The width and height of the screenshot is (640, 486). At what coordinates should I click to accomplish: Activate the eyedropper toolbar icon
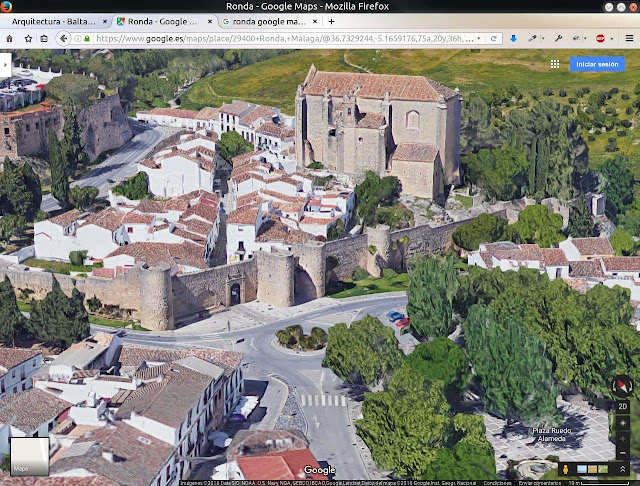point(532,38)
